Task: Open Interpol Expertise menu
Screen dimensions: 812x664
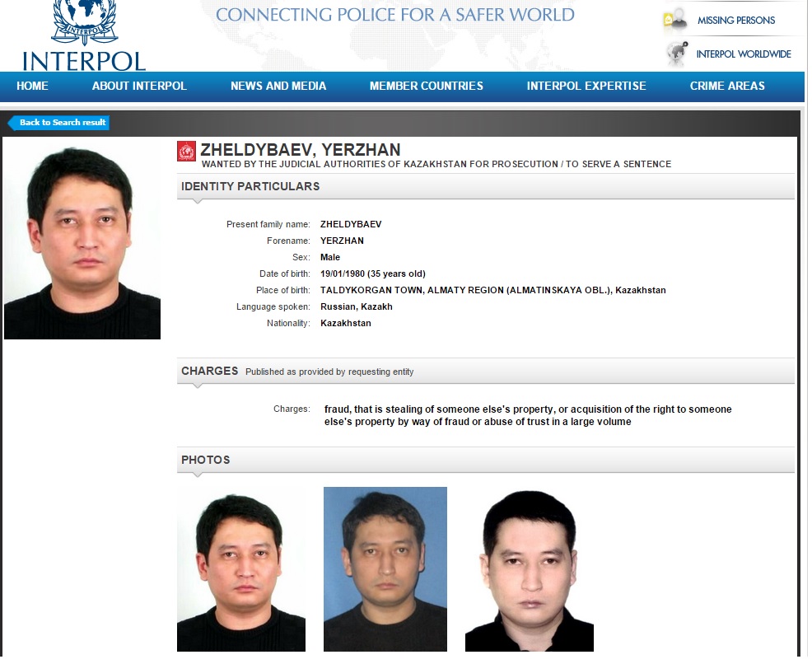Action: (586, 86)
